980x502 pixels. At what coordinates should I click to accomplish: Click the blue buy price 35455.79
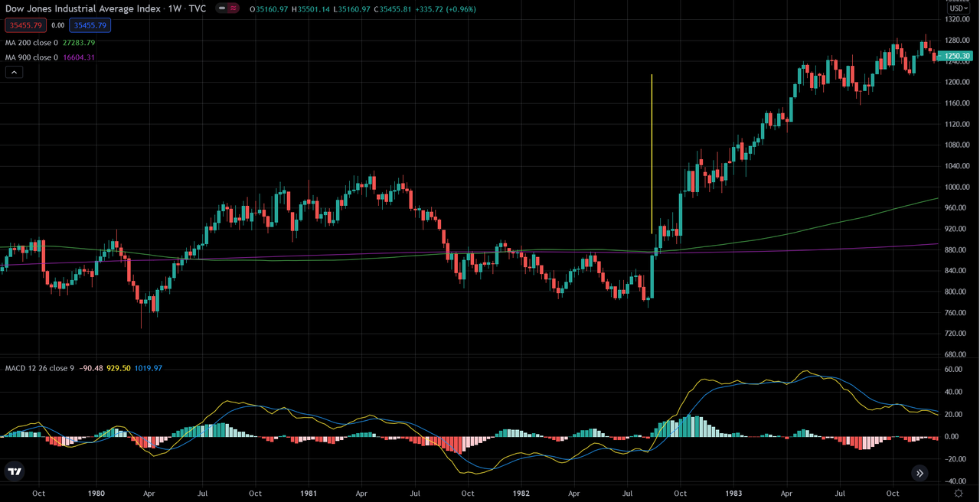[90, 25]
